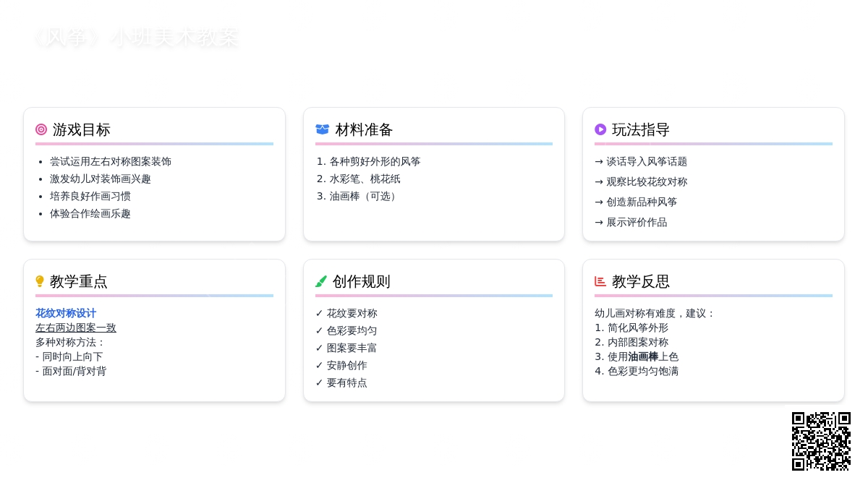Click the 体验合作绘画乐趣 bullet item
The width and height of the screenshot is (868, 488).
tap(90, 213)
